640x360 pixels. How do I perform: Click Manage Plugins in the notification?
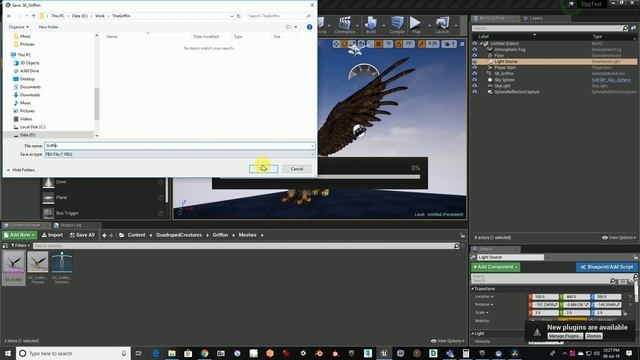565,336
